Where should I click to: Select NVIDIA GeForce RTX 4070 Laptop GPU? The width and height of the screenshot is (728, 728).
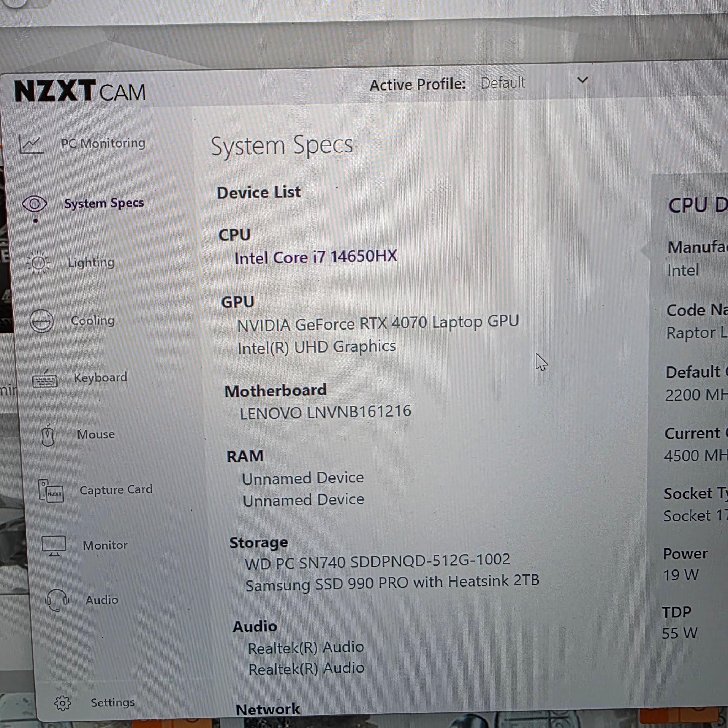coord(378,323)
